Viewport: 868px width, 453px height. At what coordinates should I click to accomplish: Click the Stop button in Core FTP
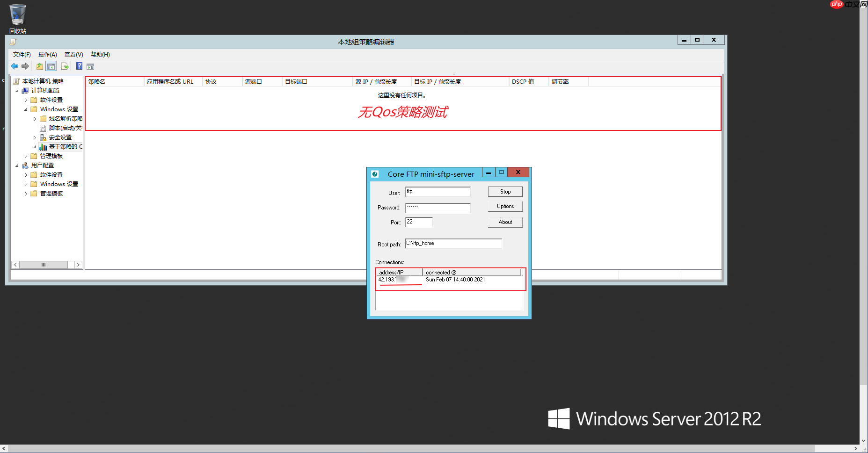click(x=505, y=191)
